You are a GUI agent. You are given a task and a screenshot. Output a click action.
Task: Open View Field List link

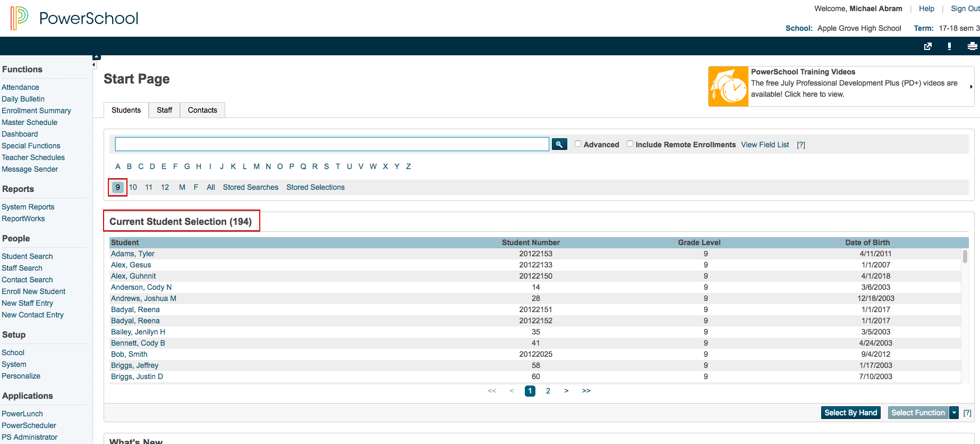[765, 145]
